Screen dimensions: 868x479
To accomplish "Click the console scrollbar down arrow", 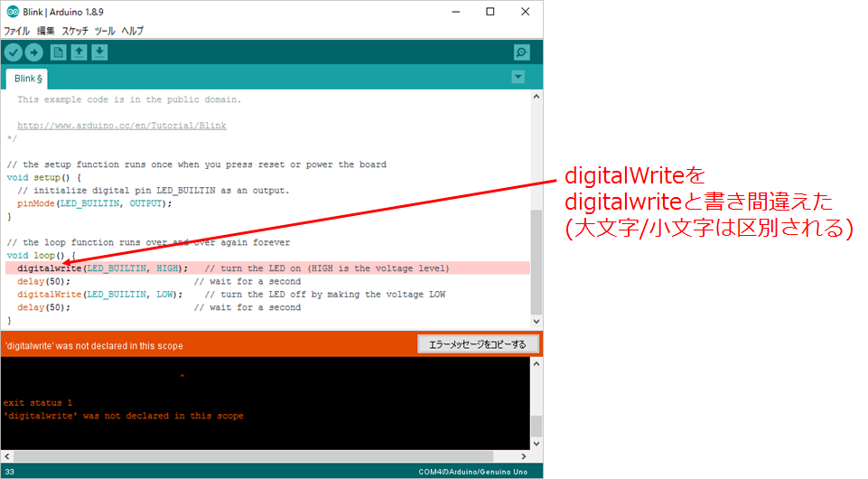I will click(536, 444).
